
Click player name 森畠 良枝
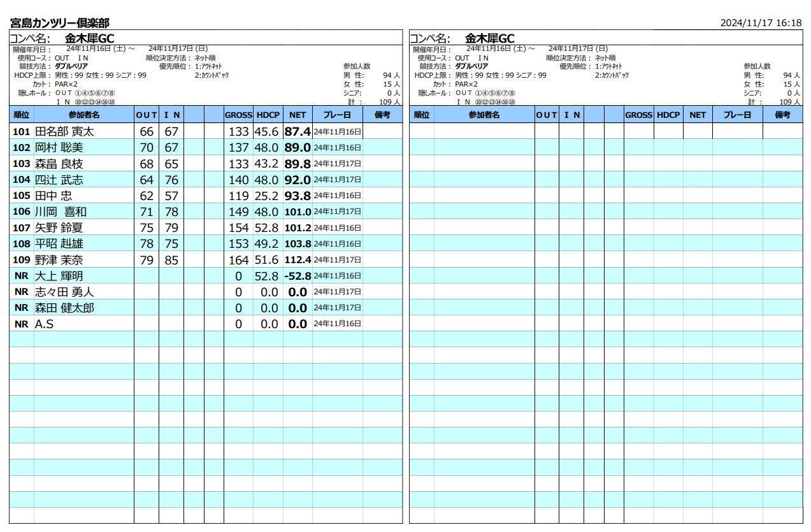point(59,164)
